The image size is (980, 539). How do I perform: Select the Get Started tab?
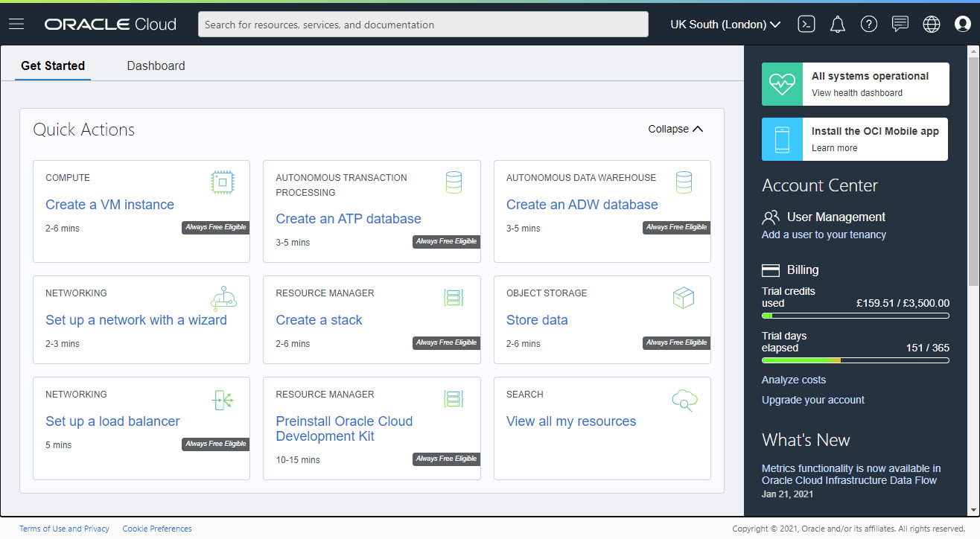[52, 66]
